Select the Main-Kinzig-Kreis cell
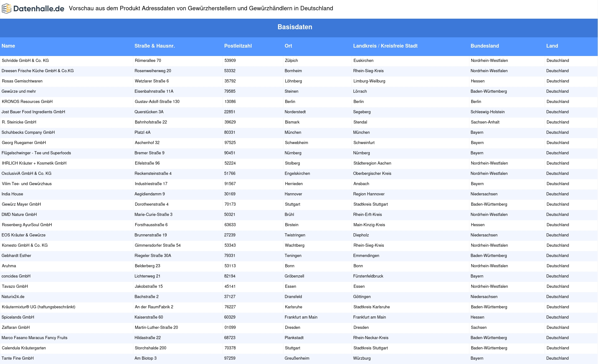Screen dimensions: 598x364 (x=369, y=225)
